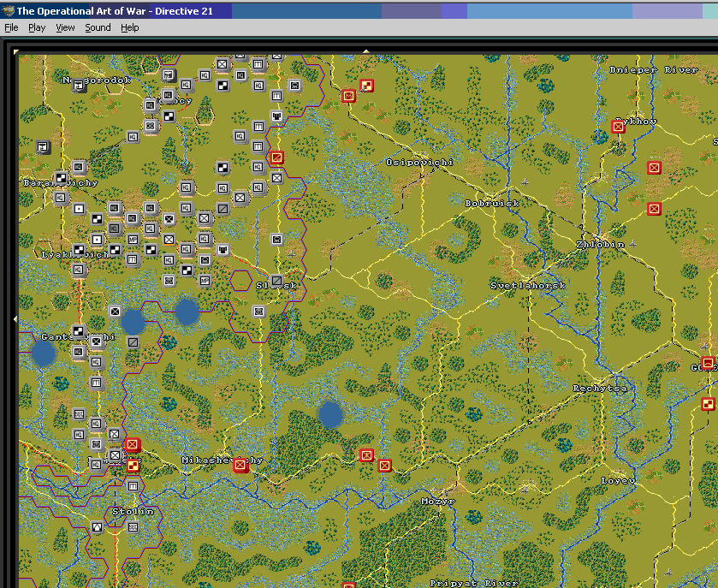Viewport: 718px width, 588px height.
Task: Select the red unit on Gomel at the map edge
Action: click(708, 363)
